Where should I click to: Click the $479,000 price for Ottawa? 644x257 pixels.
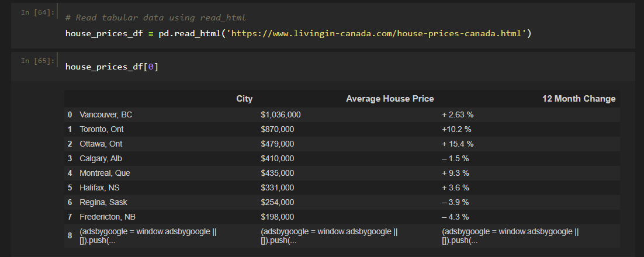point(277,144)
